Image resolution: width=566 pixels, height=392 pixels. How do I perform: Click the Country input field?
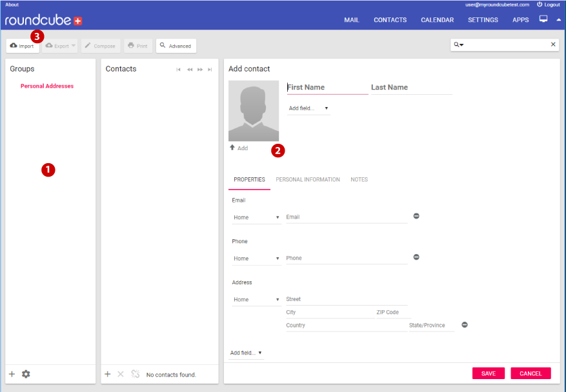(x=347, y=326)
